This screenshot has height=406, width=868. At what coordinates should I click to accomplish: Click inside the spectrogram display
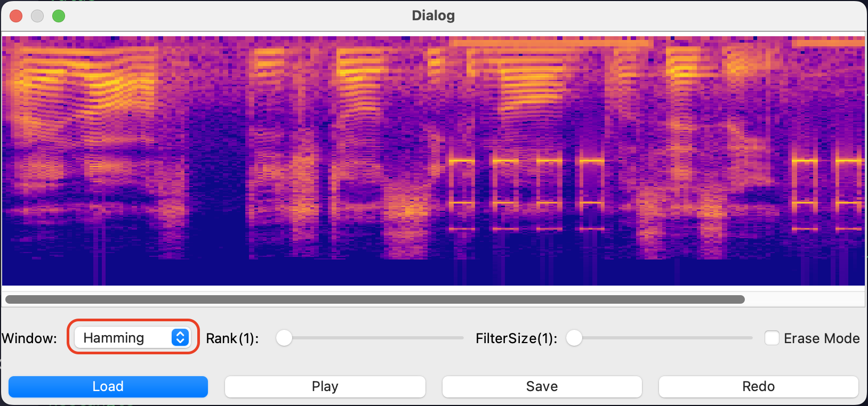pyautogui.click(x=433, y=161)
